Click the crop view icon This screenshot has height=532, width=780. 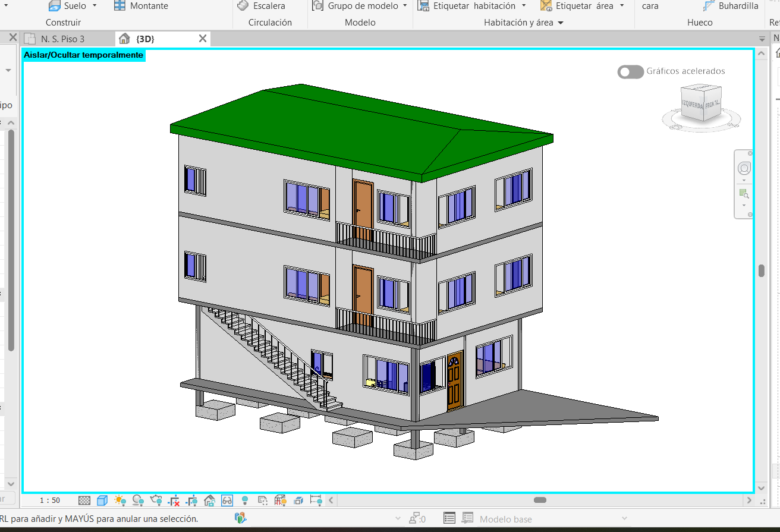[x=174, y=500]
